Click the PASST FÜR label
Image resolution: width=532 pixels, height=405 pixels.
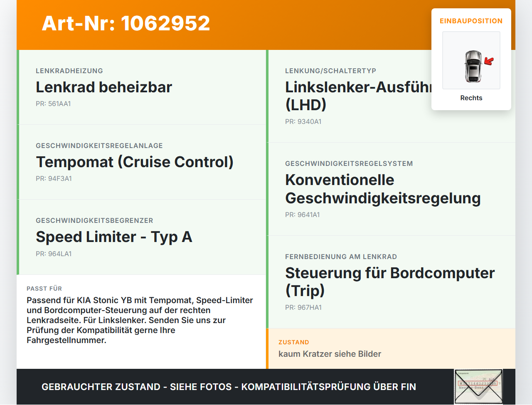[x=44, y=288]
